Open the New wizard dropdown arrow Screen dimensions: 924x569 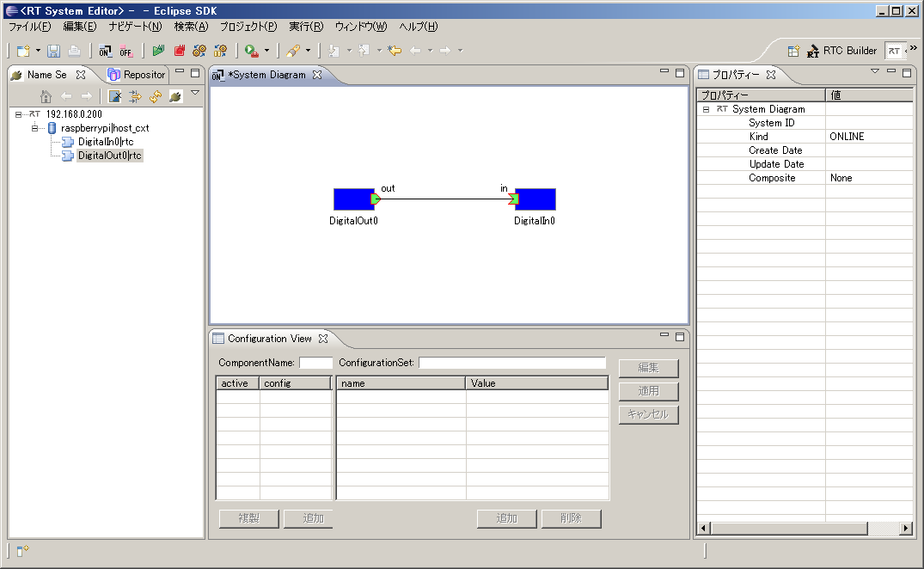(x=39, y=51)
